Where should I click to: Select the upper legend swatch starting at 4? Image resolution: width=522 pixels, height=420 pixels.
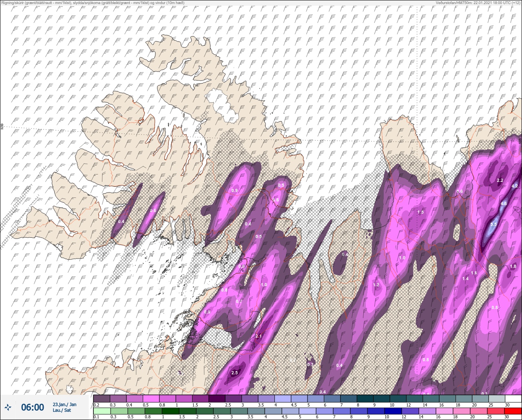pyautogui.click(x=283, y=398)
